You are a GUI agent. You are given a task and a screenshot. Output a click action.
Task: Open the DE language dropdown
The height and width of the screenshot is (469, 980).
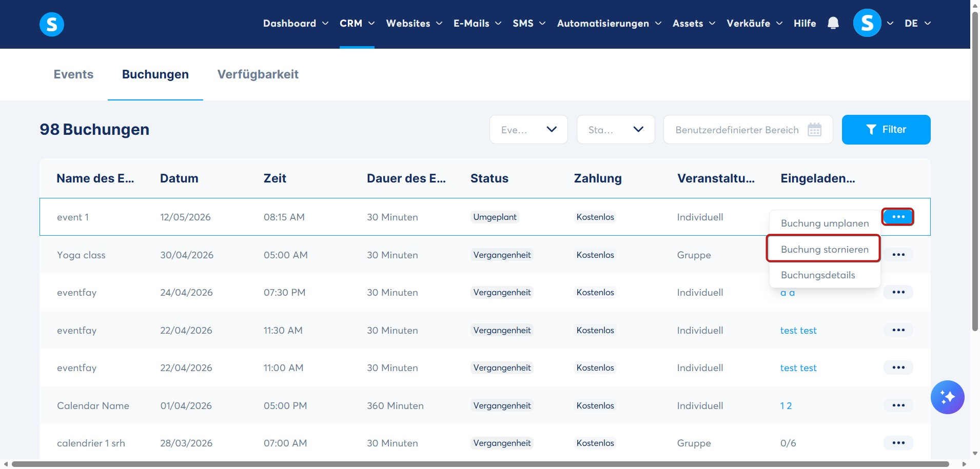coord(917,23)
